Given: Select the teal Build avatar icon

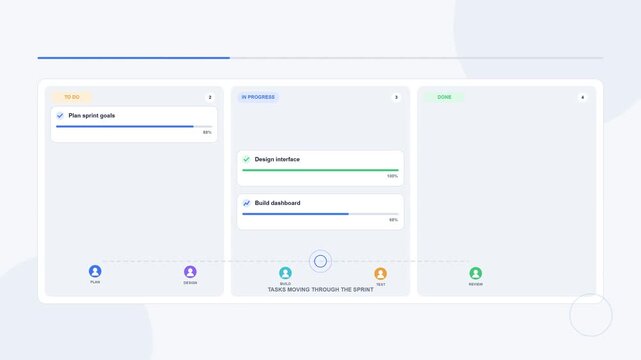Looking at the screenshot, I should 285,273.
